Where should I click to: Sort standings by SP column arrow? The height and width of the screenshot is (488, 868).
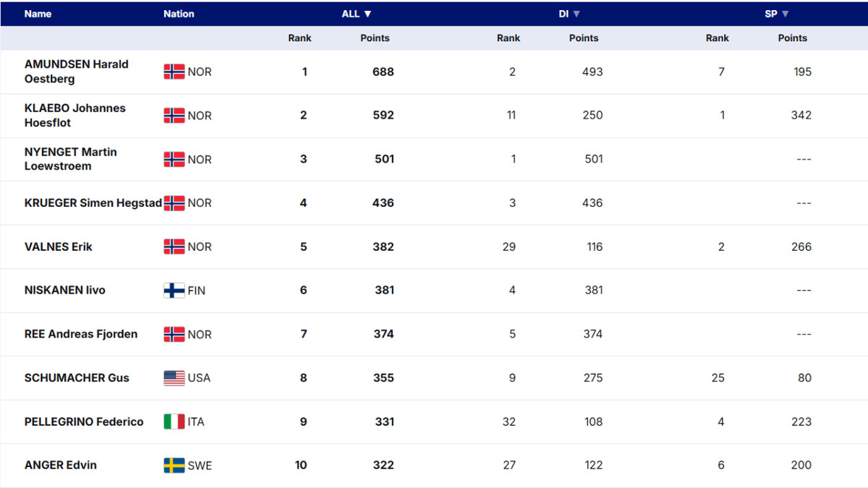tap(785, 14)
